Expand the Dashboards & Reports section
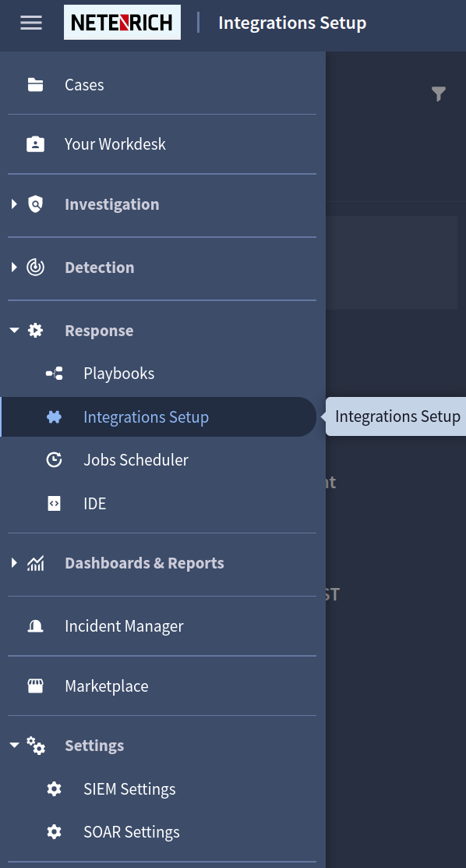Screen dimensions: 466x868 pyautogui.click(x=13, y=562)
